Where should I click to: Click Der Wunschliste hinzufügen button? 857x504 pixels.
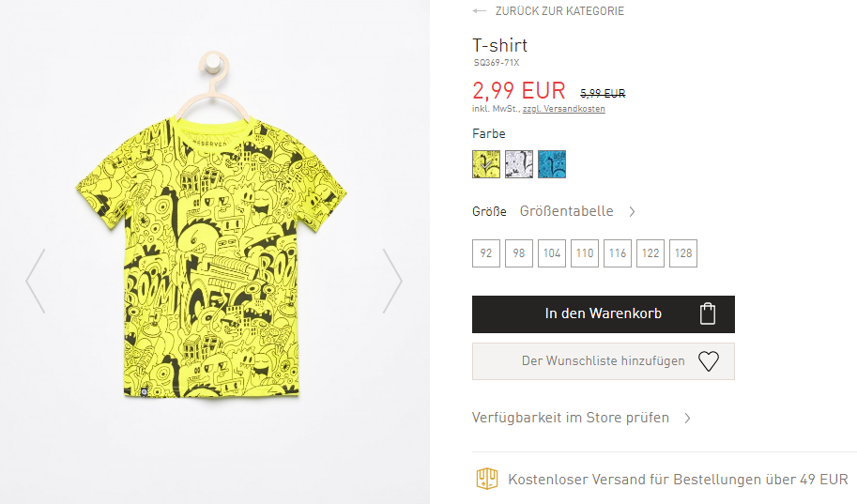click(604, 361)
